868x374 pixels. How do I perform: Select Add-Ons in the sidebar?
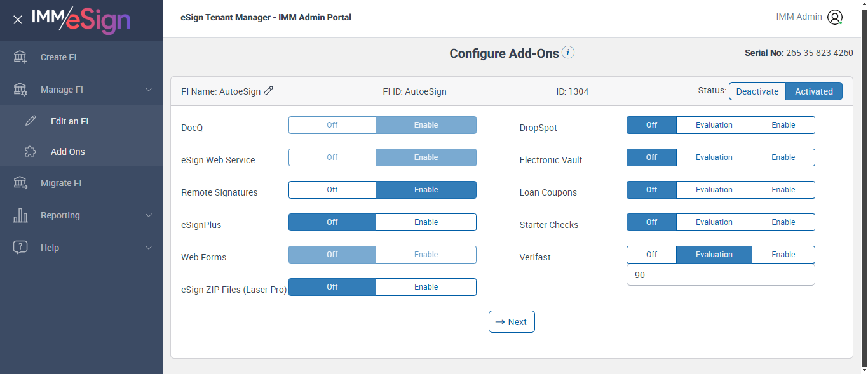tap(67, 152)
